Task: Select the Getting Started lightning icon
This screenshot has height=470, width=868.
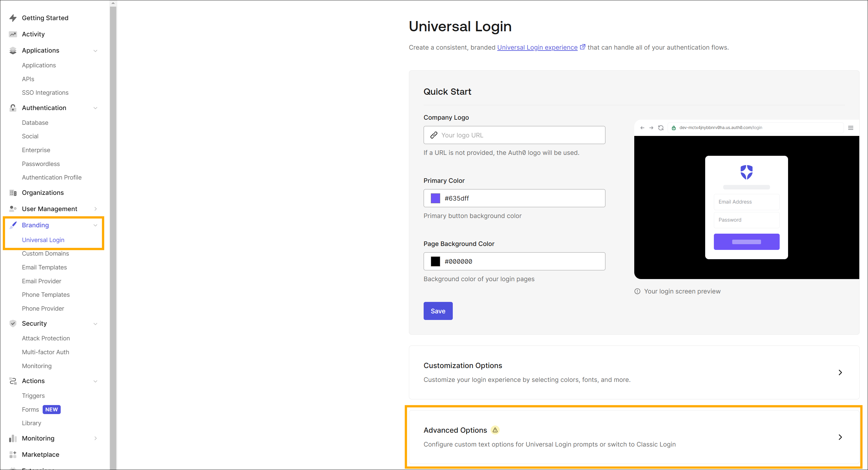Action: click(13, 18)
